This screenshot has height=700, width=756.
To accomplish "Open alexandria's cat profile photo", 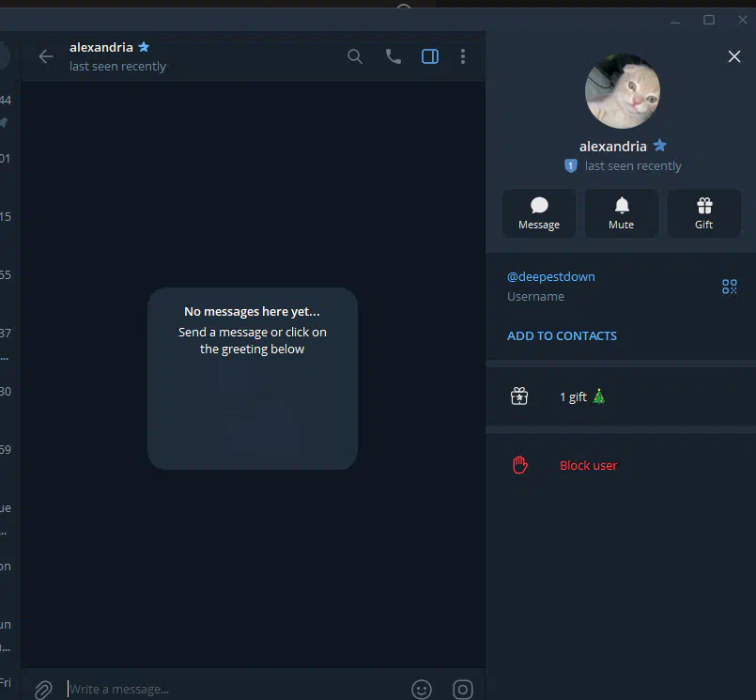I will (622, 91).
